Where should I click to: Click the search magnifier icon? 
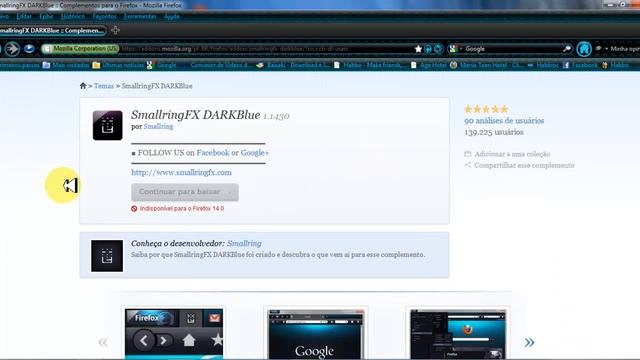(x=567, y=49)
